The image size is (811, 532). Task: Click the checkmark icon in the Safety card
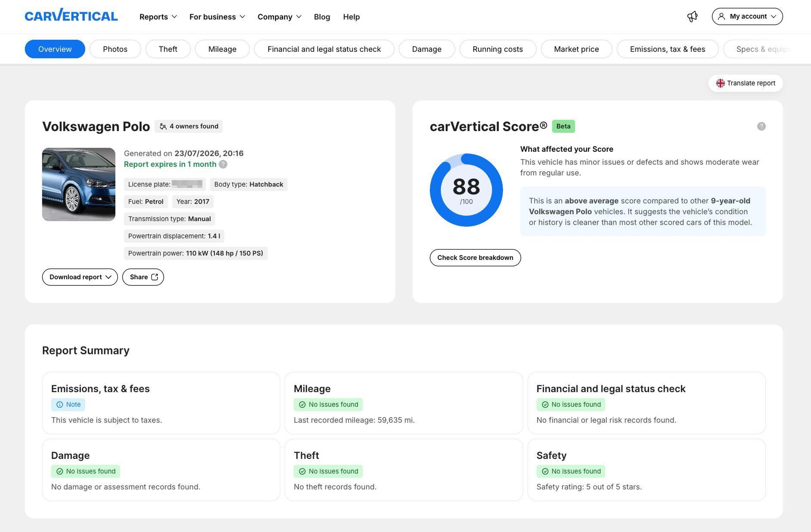545,471
